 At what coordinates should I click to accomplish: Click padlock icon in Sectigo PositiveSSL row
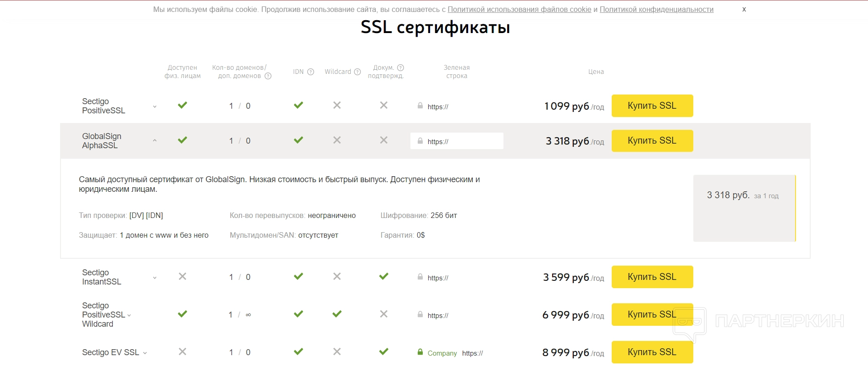coord(420,106)
